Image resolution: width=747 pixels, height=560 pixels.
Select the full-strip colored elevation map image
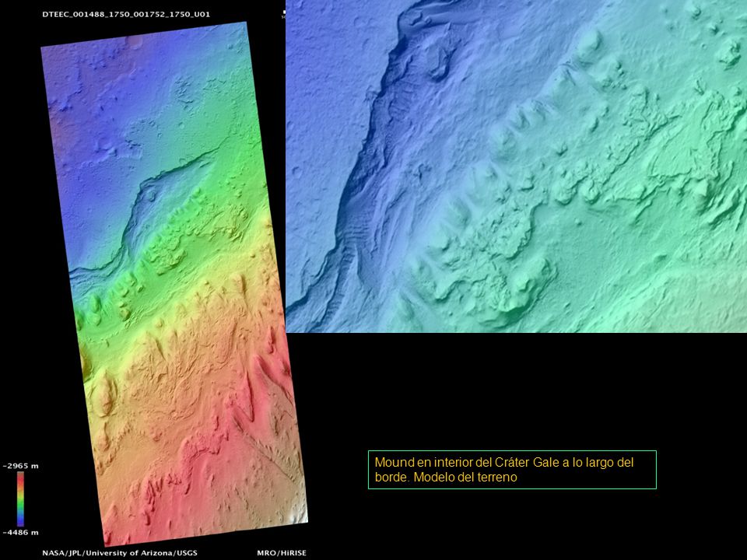[174, 284]
